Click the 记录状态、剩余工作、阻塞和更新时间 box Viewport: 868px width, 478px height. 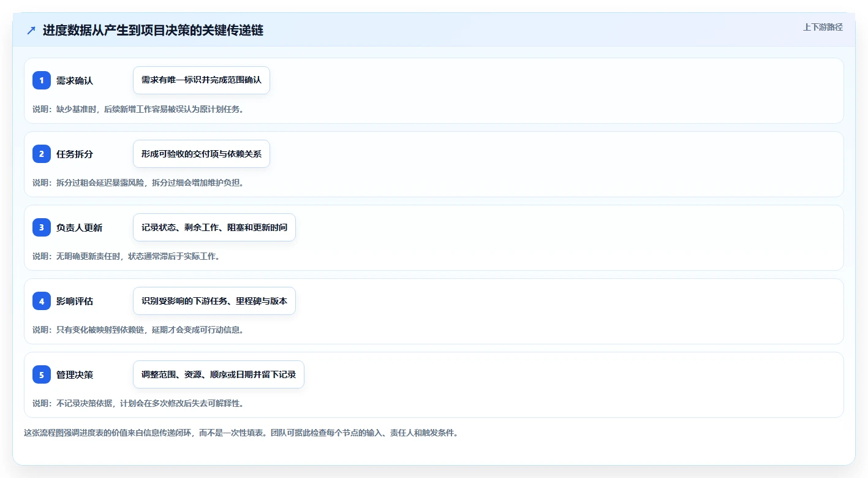coord(214,227)
